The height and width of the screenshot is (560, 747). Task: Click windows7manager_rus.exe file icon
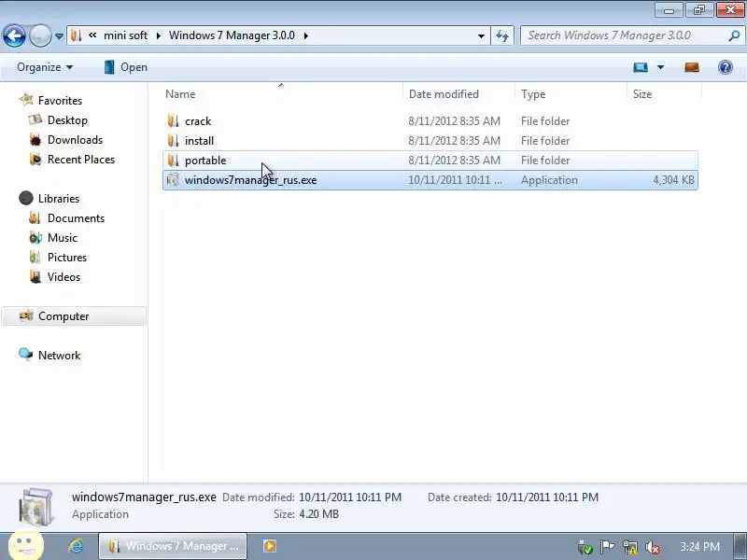[x=173, y=179]
